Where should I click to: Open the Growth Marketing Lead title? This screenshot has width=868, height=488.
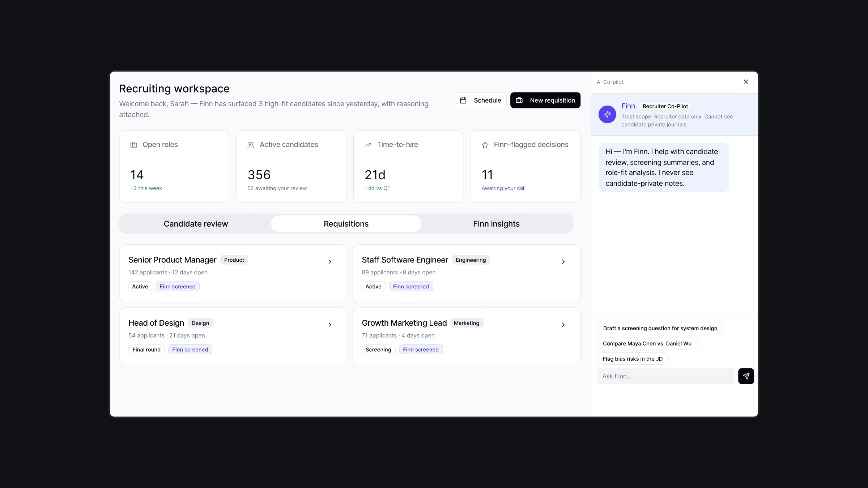(x=404, y=323)
